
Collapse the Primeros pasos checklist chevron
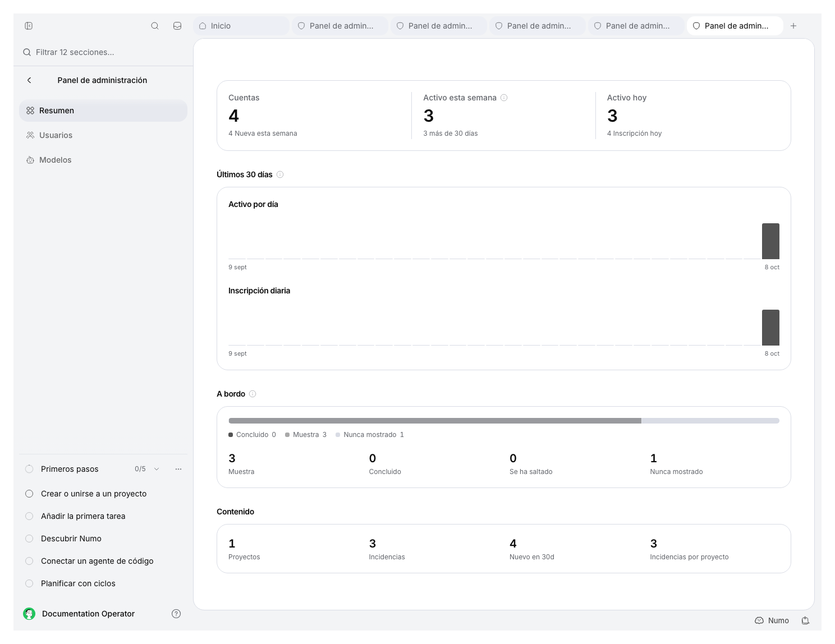tap(157, 469)
